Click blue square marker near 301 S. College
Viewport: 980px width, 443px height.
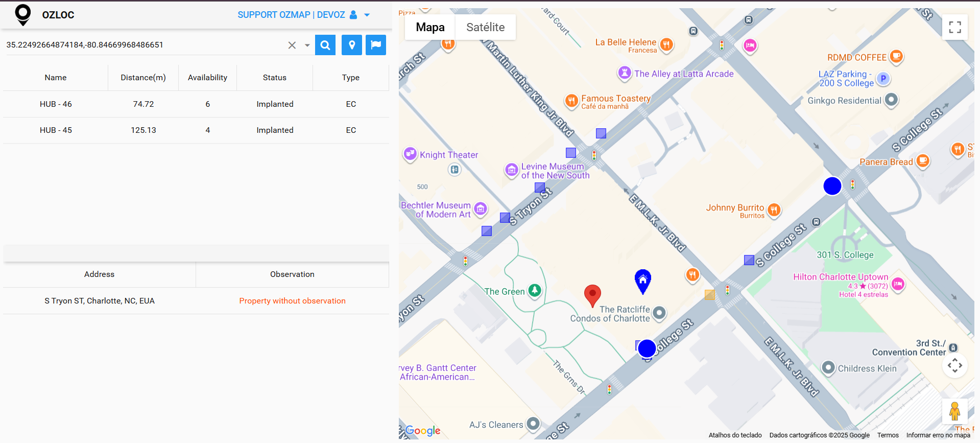pyautogui.click(x=749, y=260)
